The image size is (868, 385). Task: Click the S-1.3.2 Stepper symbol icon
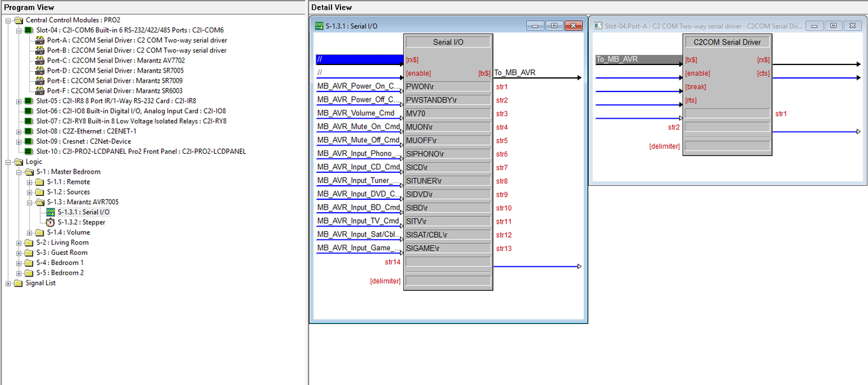point(51,222)
